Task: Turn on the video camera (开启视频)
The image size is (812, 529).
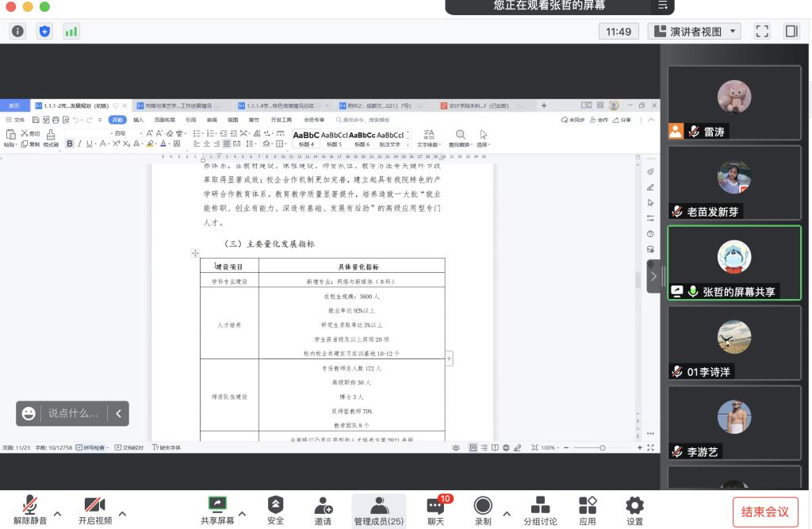Action: click(95, 505)
